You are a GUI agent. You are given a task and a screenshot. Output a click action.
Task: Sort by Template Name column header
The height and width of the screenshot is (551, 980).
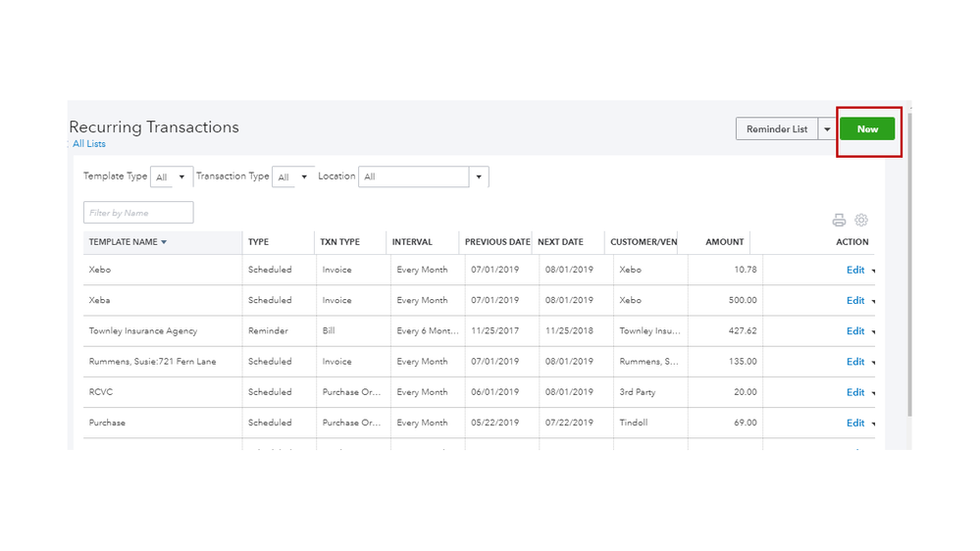[128, 242]
